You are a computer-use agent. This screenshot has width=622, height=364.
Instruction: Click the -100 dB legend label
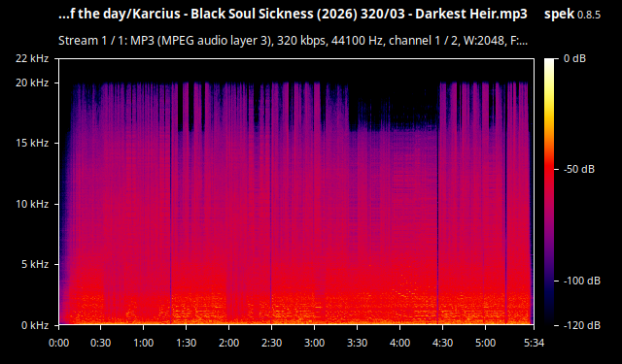582,281
